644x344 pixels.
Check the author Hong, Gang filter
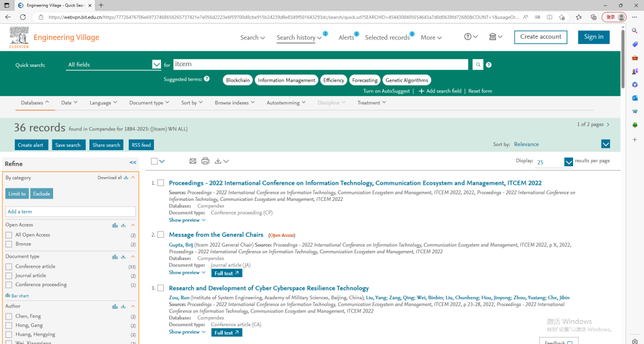pos(8,325)
